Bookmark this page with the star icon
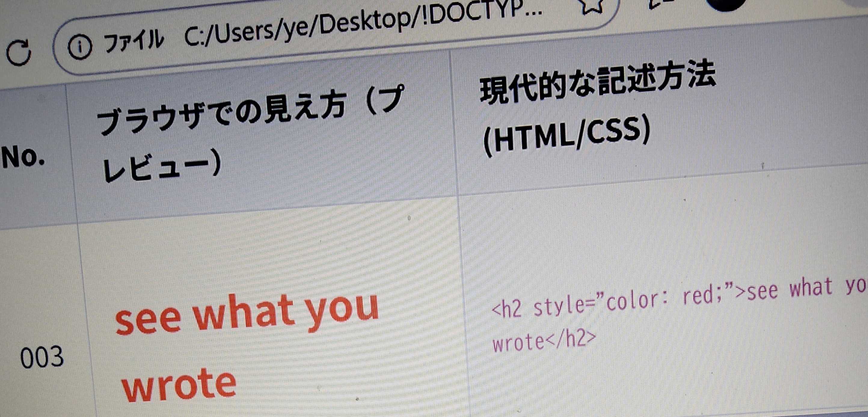This screenshot has height=417, width=868. 593,6
